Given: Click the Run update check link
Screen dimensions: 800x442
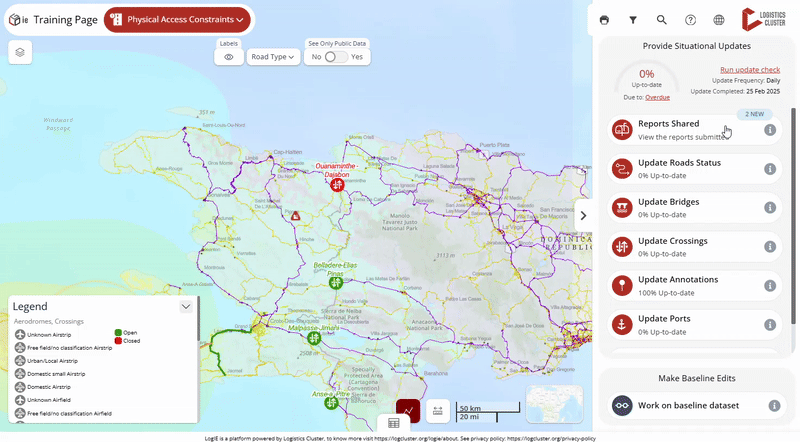Looking at the screenshot, I should tap(750, 69).
